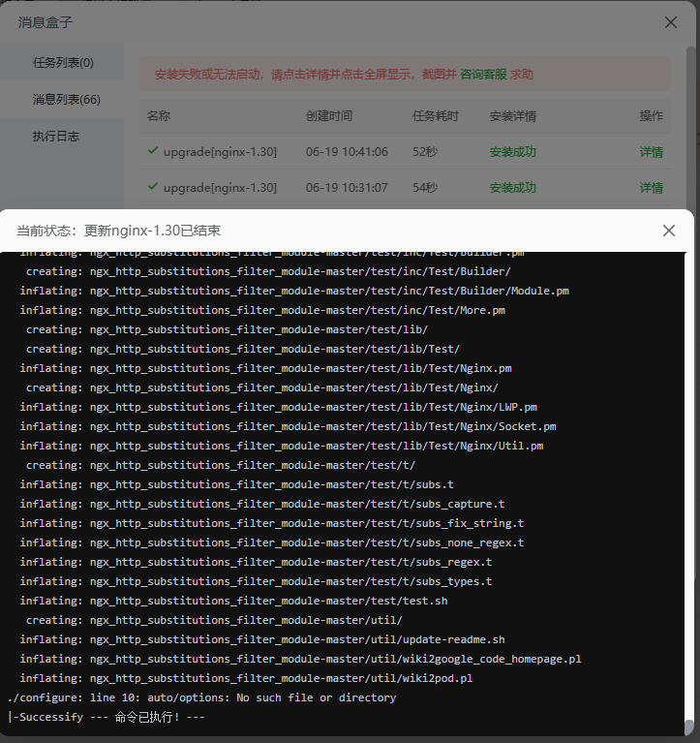This screenshot has height=743, width=700.
Task: Open the 任务列表(0) tab
Action: [63, 62]
